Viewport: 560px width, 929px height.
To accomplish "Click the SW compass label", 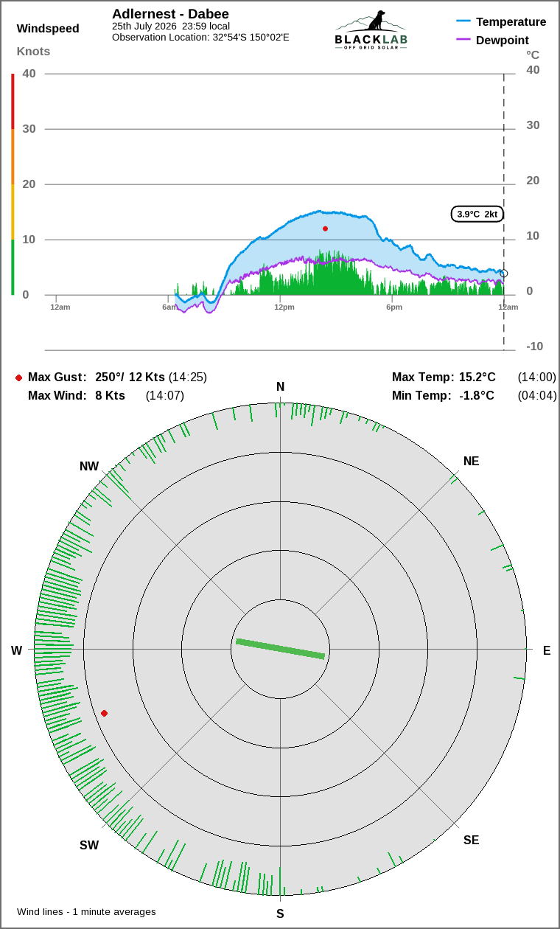I will [x=89, y=846].
